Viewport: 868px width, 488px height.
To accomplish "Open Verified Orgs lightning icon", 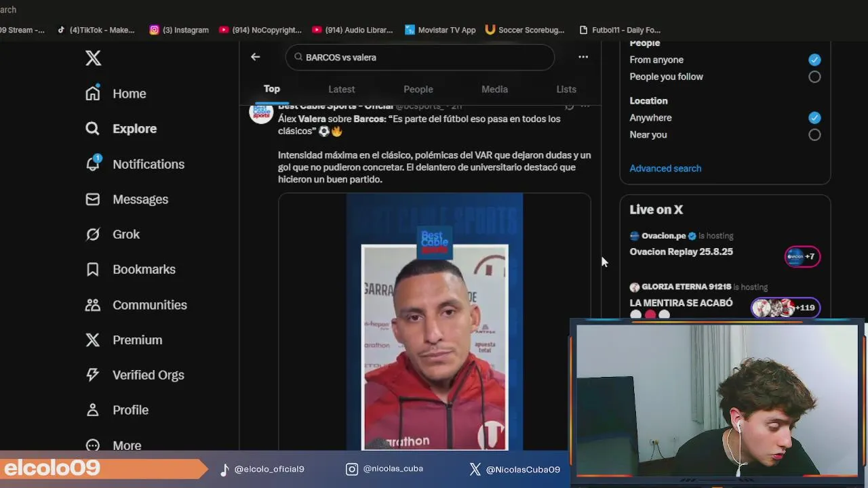I will pos(93,375).
